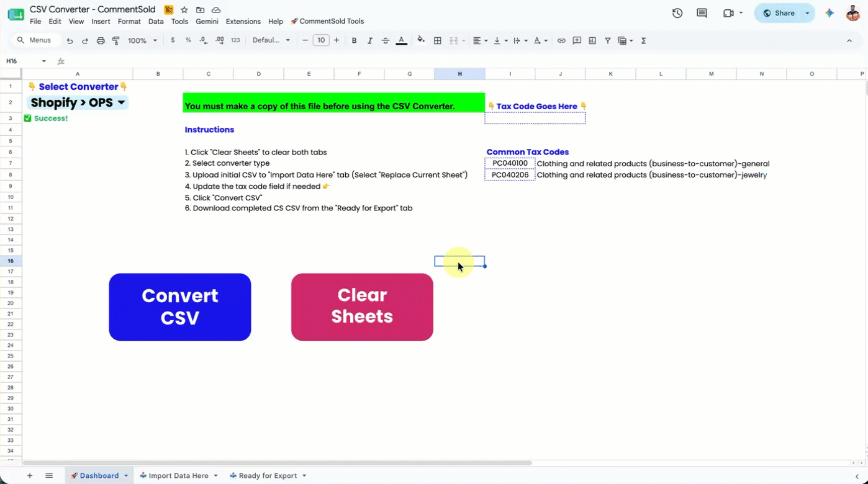The image size is (868, 484).
Task: Open the table views icon
Action: coord(625,40)
